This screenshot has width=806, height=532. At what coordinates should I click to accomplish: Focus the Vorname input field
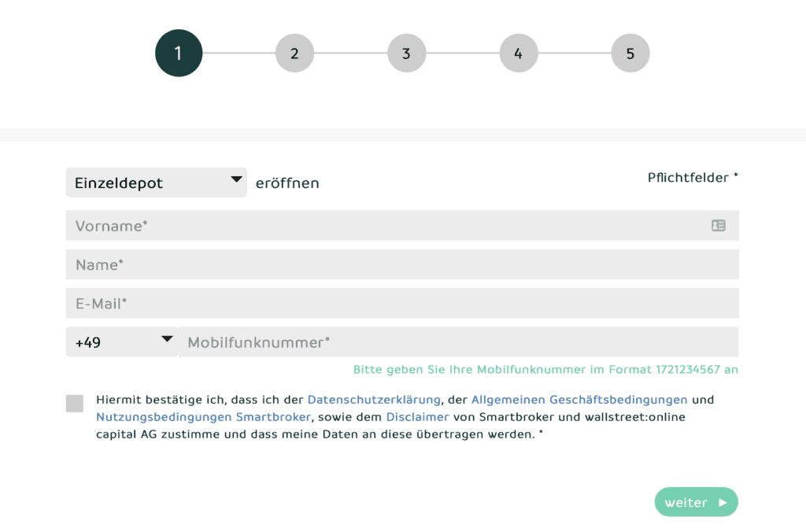[402, 226]
